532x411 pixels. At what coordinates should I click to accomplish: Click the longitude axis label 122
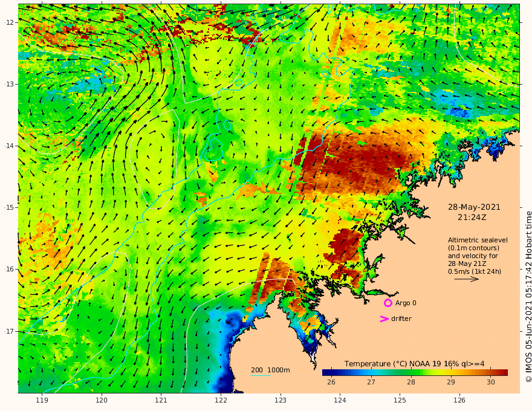[221, 400]
